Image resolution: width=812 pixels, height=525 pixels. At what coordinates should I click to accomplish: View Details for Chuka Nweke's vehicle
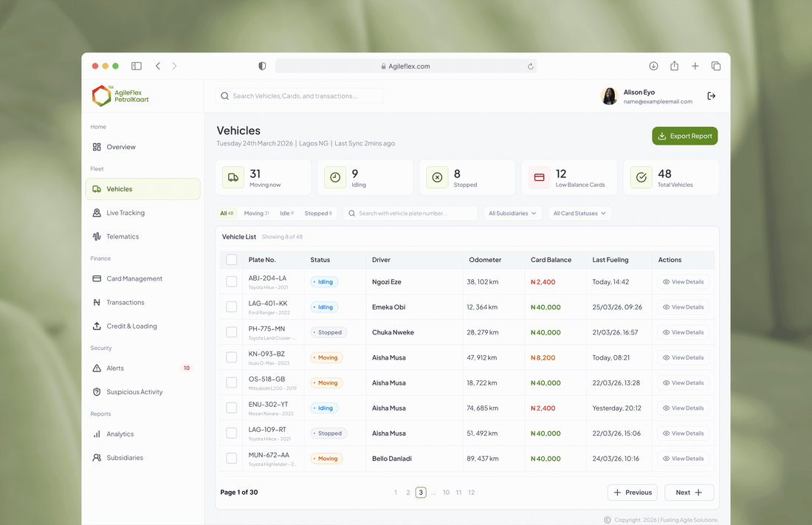[683, 332]
